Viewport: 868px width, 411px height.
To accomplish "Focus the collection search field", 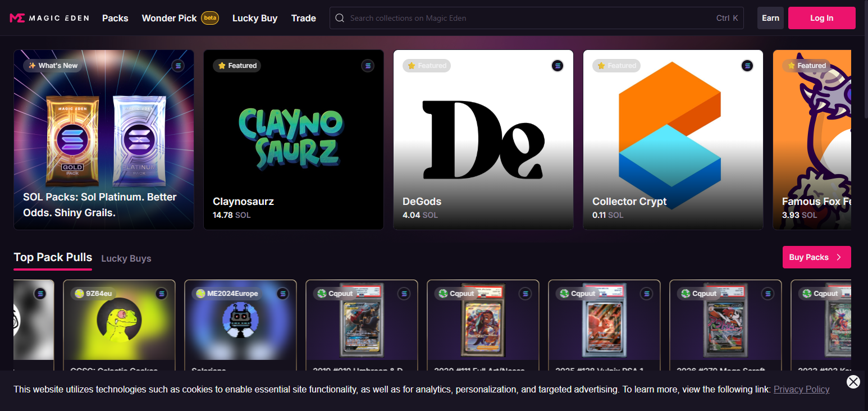I will 537,18.
